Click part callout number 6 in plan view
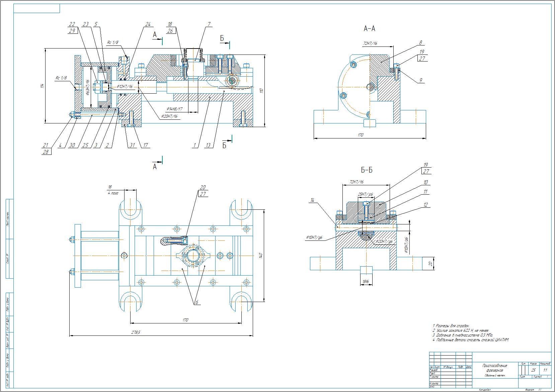Image resolution: width=555 pixels, height=392 pixels. 197,302
